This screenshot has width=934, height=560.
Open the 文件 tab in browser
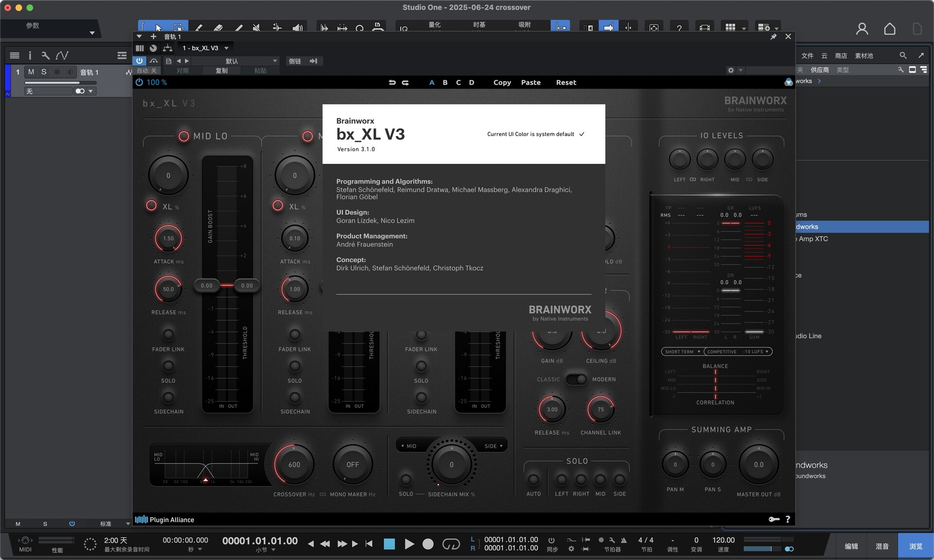(x=807, y=56)
